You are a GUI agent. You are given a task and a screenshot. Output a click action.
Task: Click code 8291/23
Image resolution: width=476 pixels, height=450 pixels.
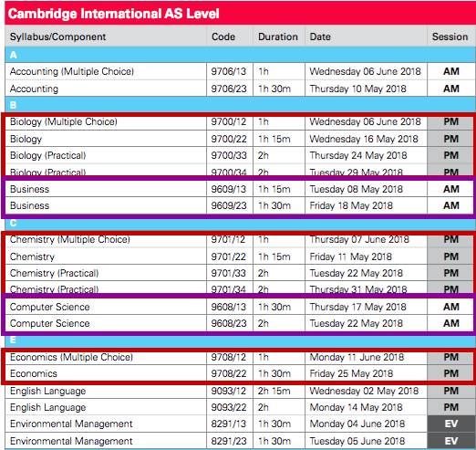[229, 441]
